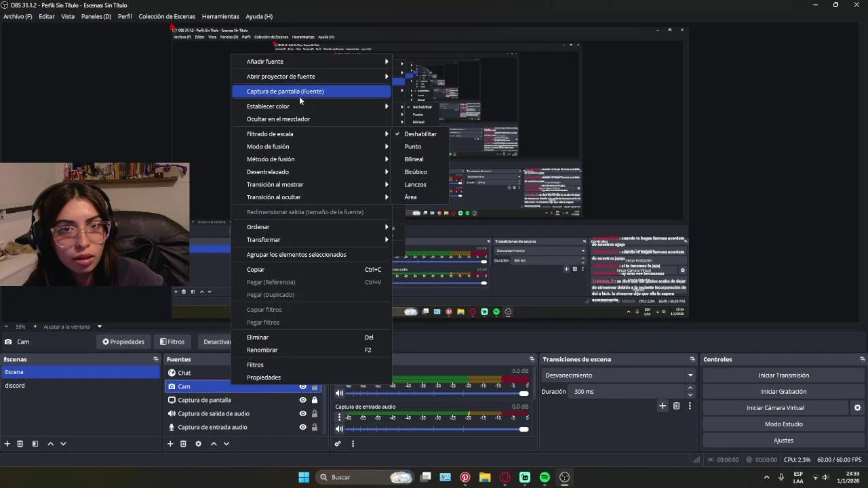The image size is (868, 488).
Task: Open the Ajustar a la ventana zoom dropdown
Action: 73,327
